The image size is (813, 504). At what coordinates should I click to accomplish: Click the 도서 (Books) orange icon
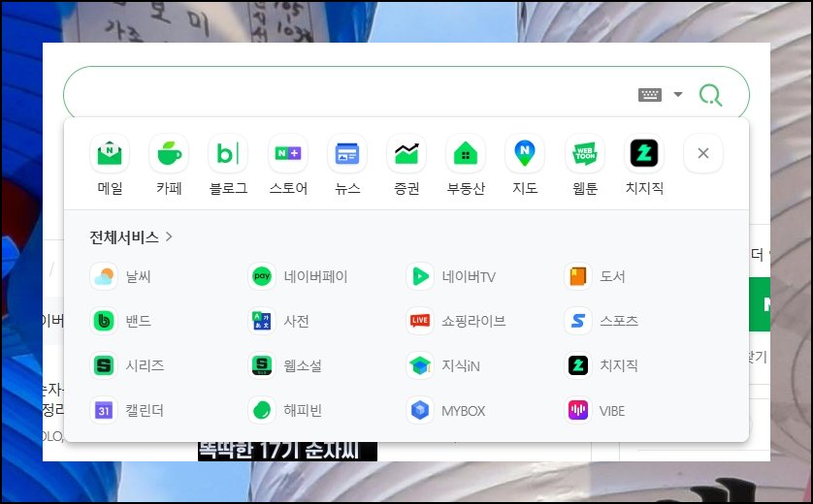point(578,276)
